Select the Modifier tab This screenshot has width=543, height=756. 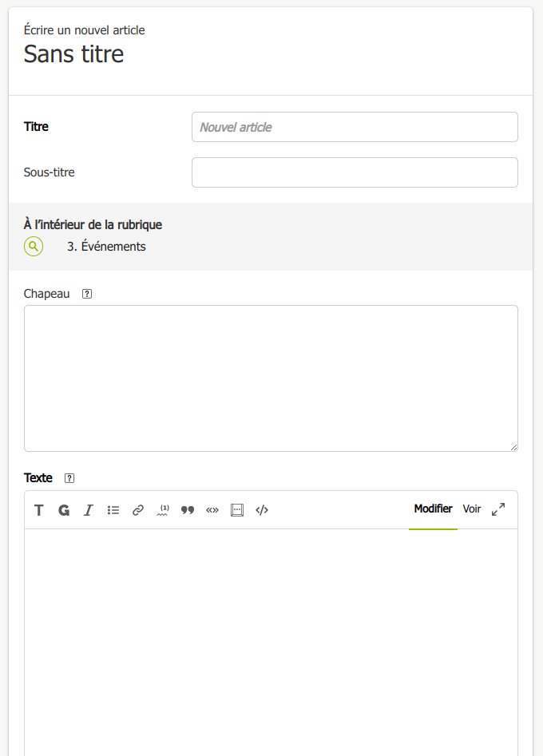point(433,509)
